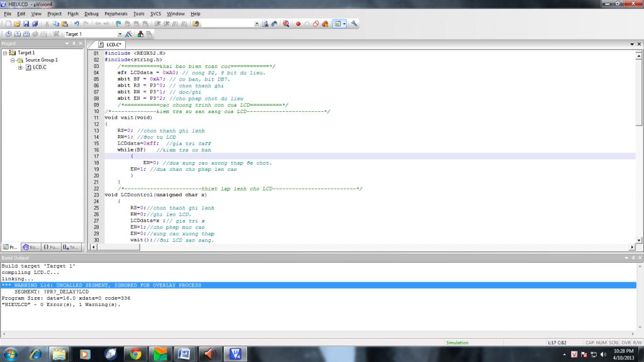Screen dimensions: 644x362
Task: Click the Translate current file icon
Action: pos(8,34)
